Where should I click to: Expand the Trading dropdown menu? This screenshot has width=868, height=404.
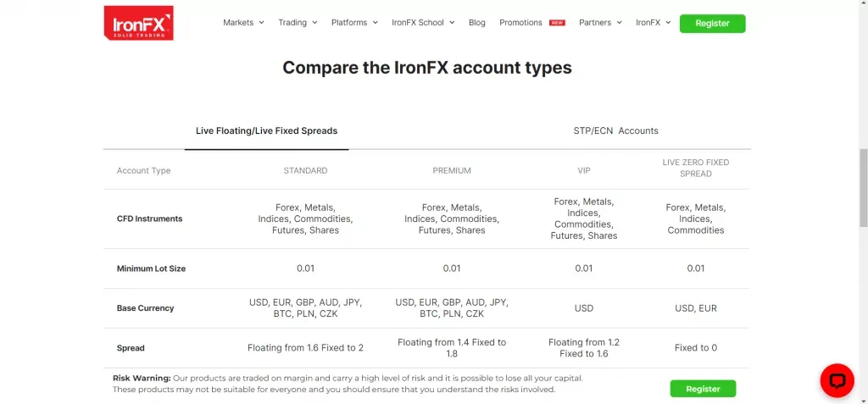click(298, 23)
